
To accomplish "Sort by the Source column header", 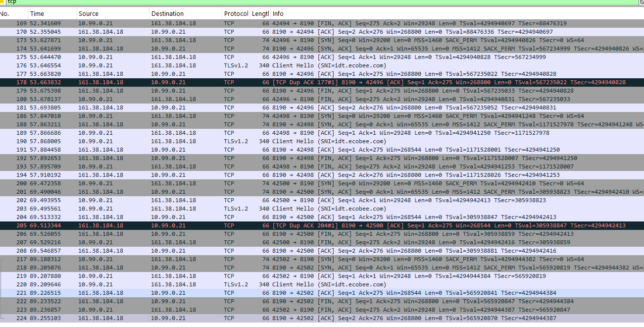I will click(113, 13).
